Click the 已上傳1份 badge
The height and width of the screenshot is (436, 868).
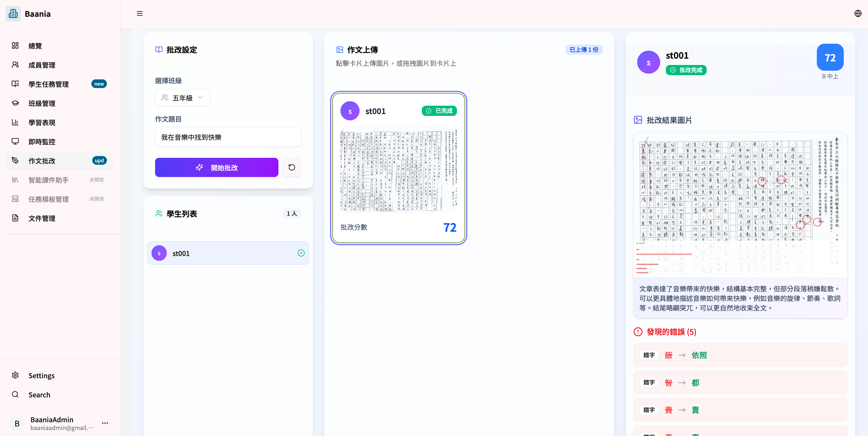click(x=584, y=49)
